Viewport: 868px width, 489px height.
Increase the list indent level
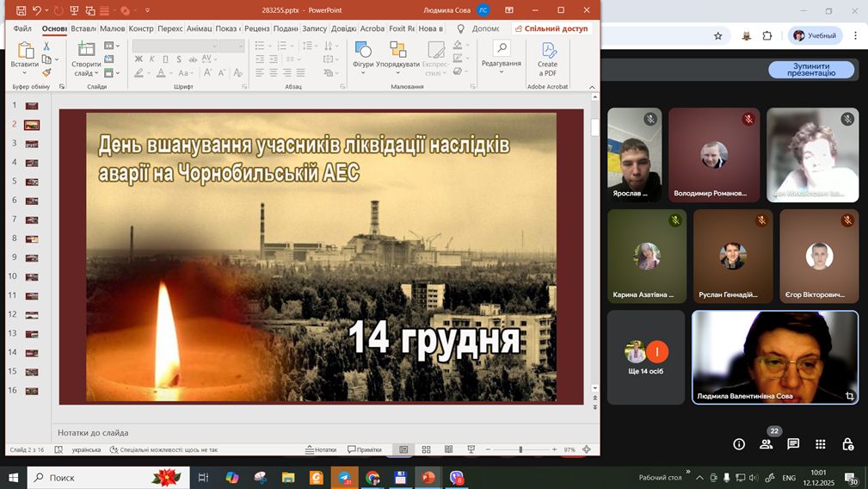(274, 59)
